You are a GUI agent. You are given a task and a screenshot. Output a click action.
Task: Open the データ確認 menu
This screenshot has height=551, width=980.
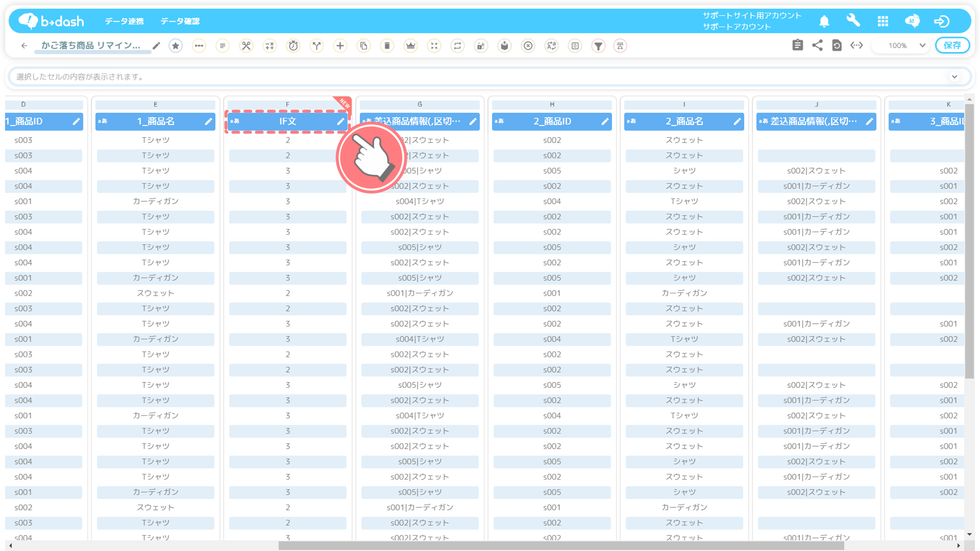tap(180, 21)
